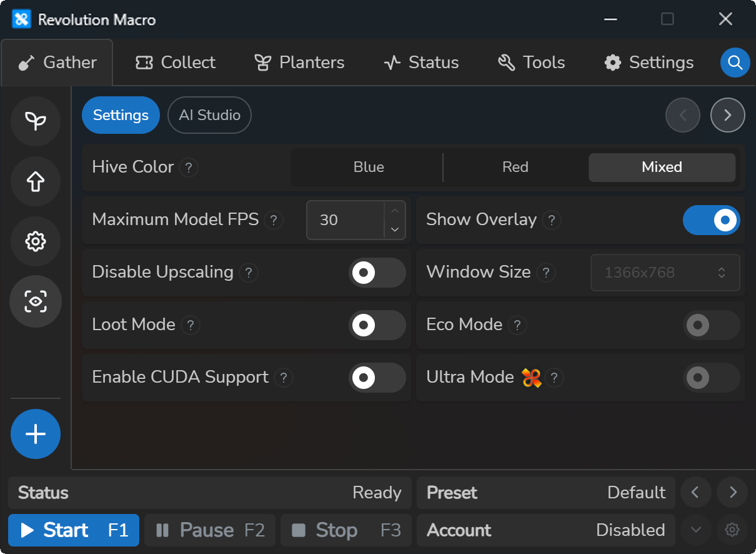
Task: Open the Window Size dropdown
Action: click(x=665, y=273)
